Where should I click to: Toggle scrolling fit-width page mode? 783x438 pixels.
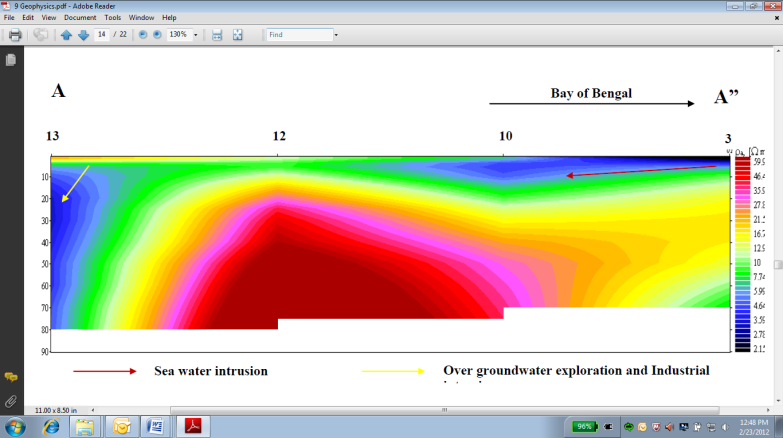217,35
